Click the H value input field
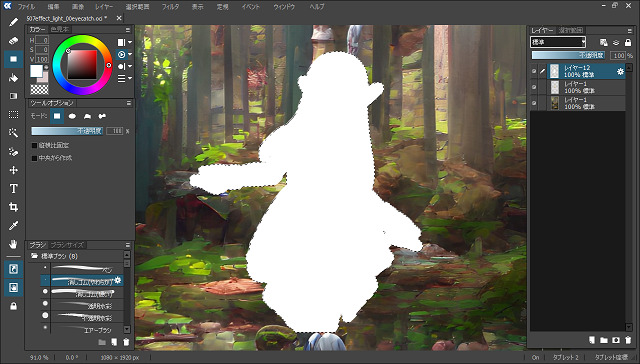Image resolution: width=640 pixels, height=364 pixels. pos(42,40)
